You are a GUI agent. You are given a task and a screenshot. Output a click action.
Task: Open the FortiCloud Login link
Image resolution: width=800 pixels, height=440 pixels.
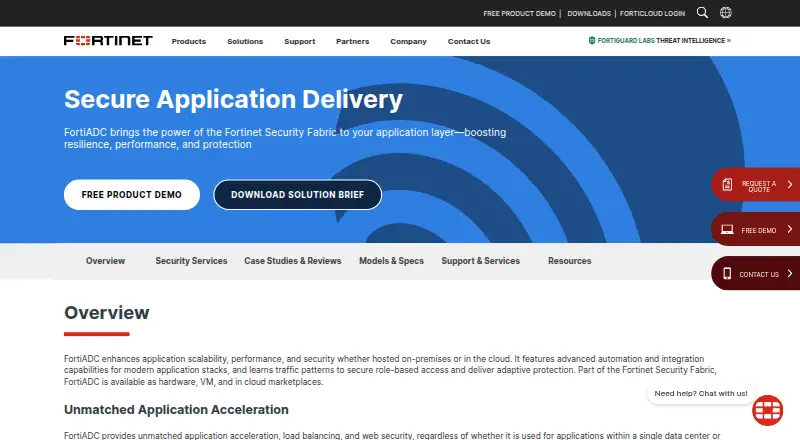pos(652,14)
